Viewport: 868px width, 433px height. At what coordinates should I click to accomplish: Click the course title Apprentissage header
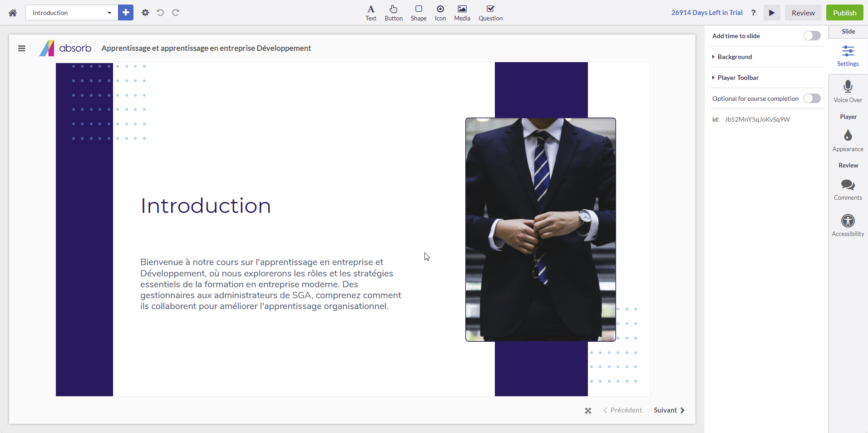point(206,48)
